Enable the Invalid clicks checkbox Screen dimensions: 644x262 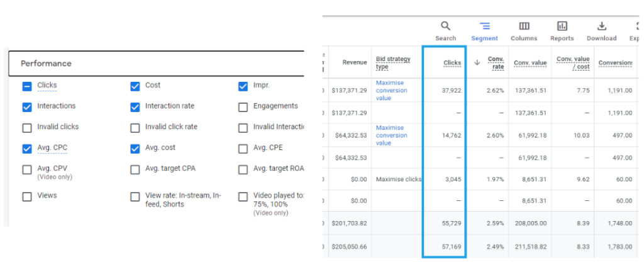click(x=27, y=128)
